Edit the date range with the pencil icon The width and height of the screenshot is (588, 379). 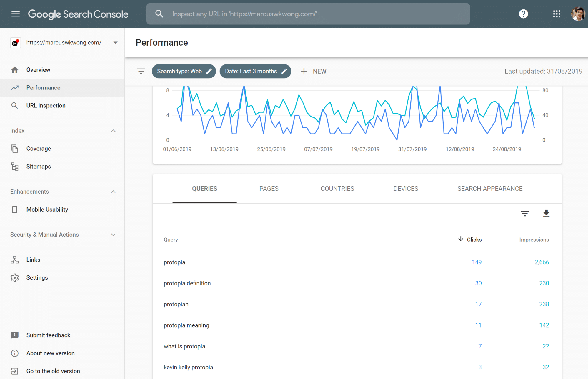click(284, 71)
